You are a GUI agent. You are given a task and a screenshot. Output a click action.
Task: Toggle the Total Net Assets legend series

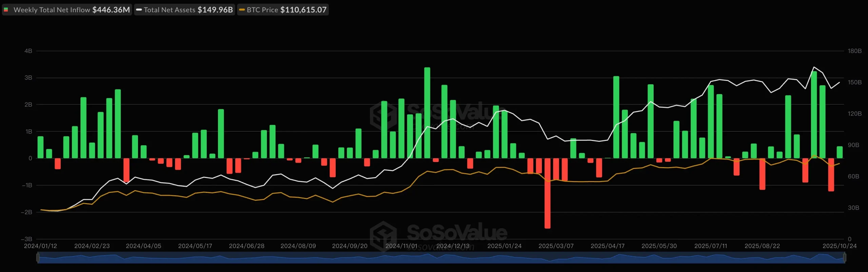click(185, 10)
